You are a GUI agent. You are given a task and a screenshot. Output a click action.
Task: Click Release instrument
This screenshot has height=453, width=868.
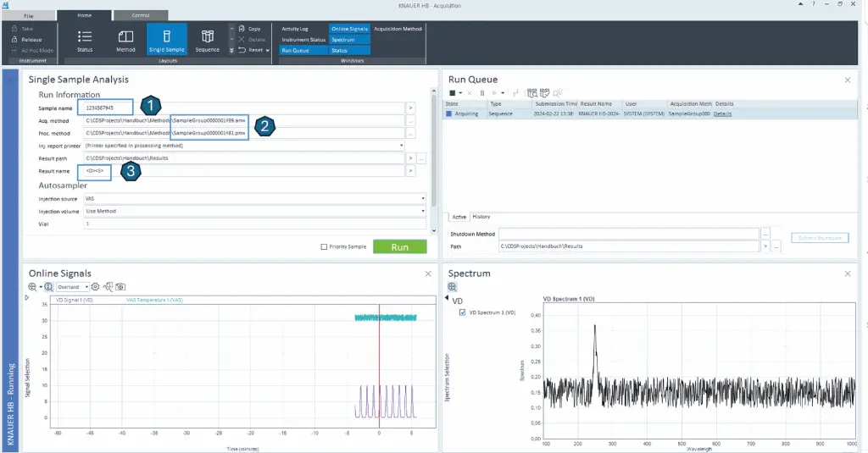(26, 39)
